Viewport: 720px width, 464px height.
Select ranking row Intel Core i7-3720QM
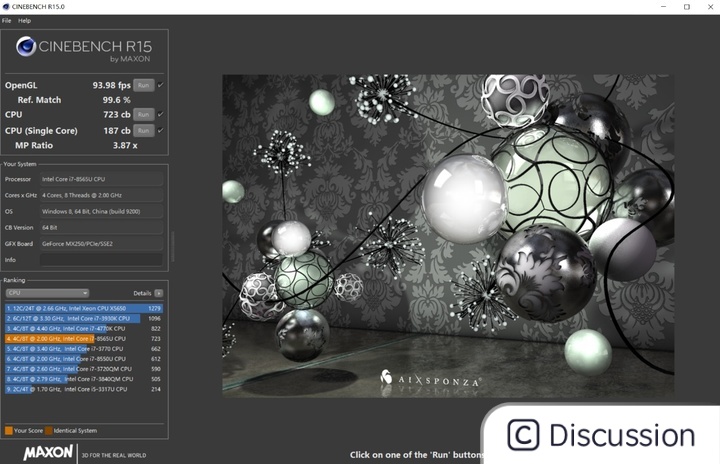click(84, 369)
